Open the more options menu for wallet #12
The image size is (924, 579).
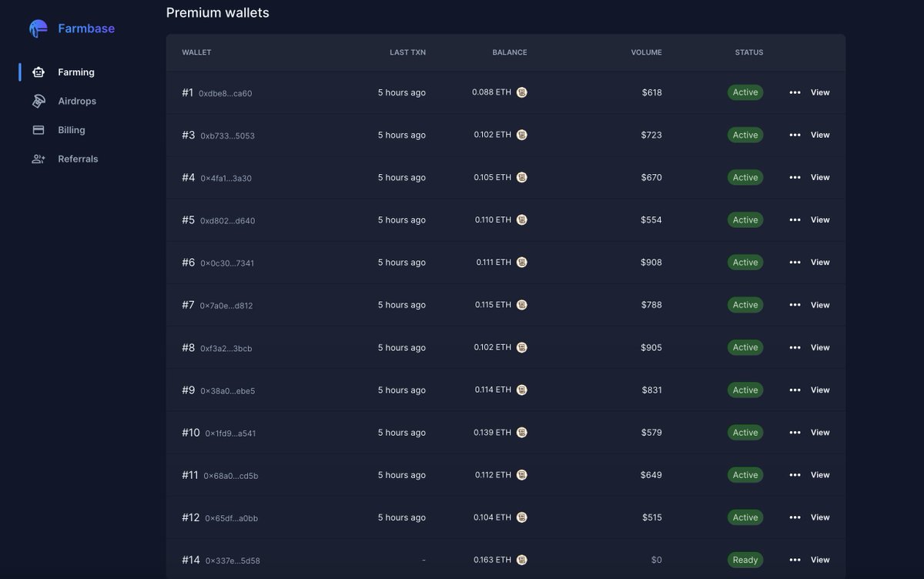795,517
